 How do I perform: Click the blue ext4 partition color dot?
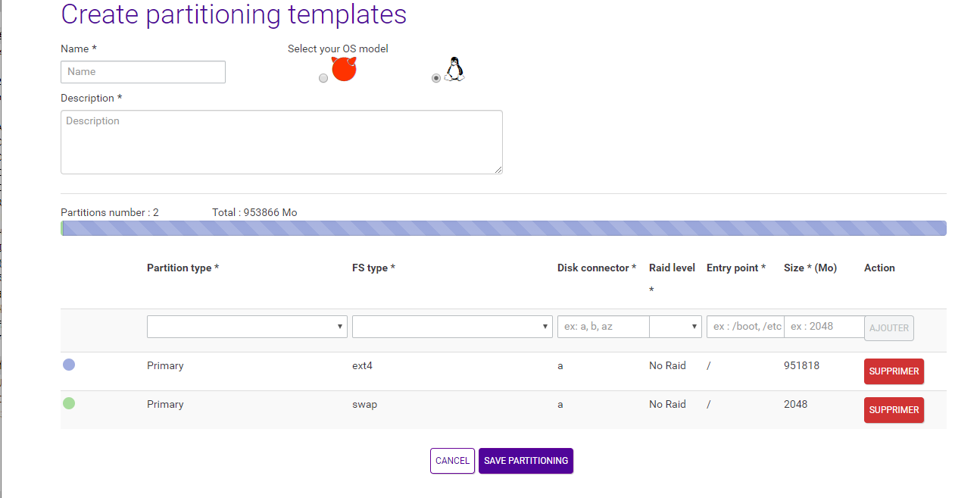coord(69,365)
